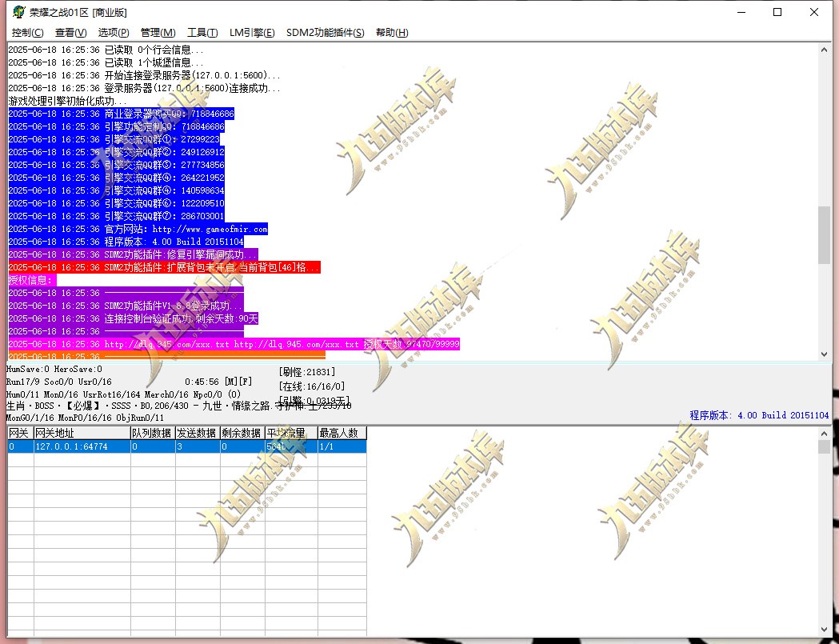
Task: Open the 帮助(H) menu
Action: click(392, 33)
